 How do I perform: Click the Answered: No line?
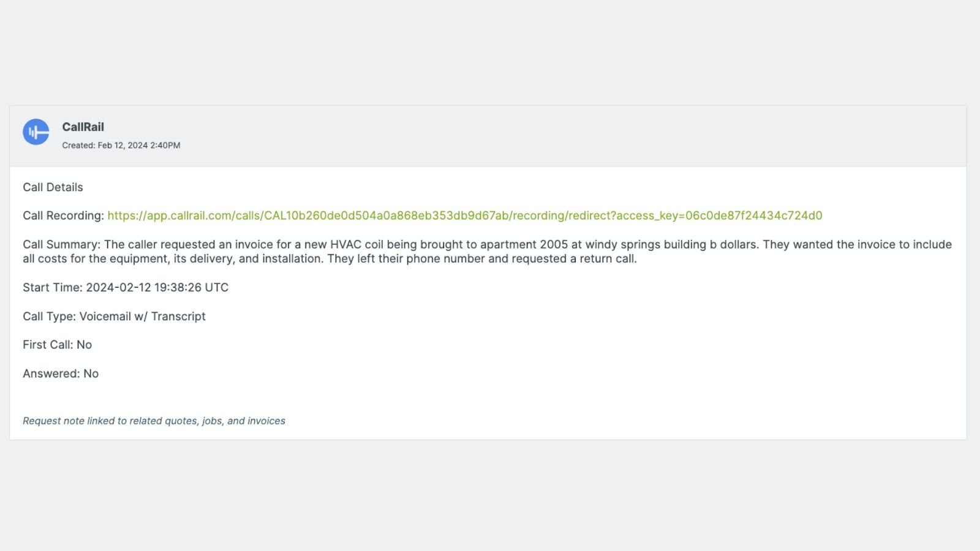[61, 373]
